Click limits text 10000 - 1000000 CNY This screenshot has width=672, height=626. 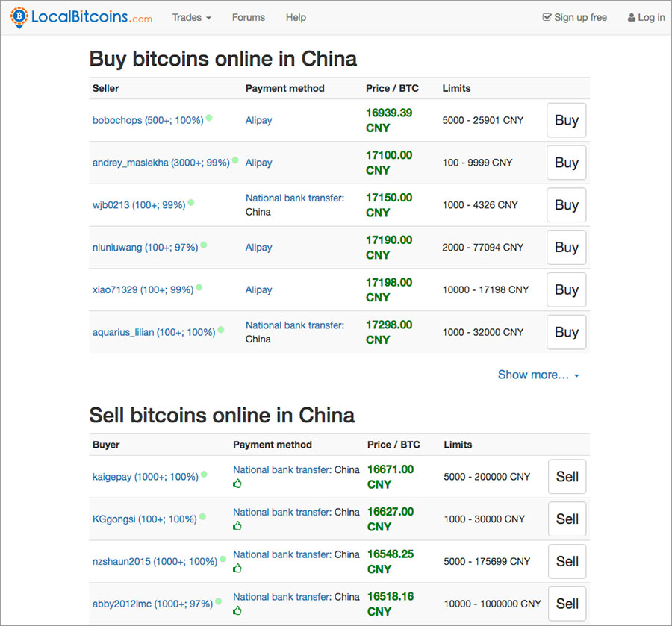coord(493,604)
